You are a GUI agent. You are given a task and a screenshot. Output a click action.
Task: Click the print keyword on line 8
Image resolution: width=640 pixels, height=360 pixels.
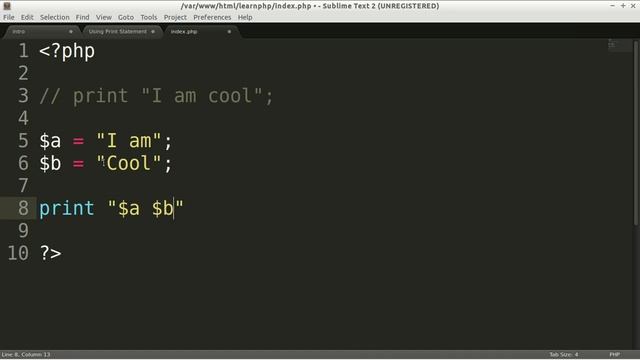[x=67, y=209]
